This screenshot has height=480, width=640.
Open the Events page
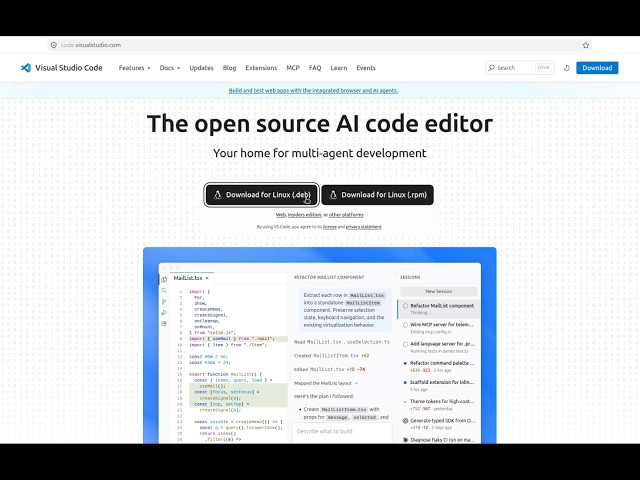366,68
